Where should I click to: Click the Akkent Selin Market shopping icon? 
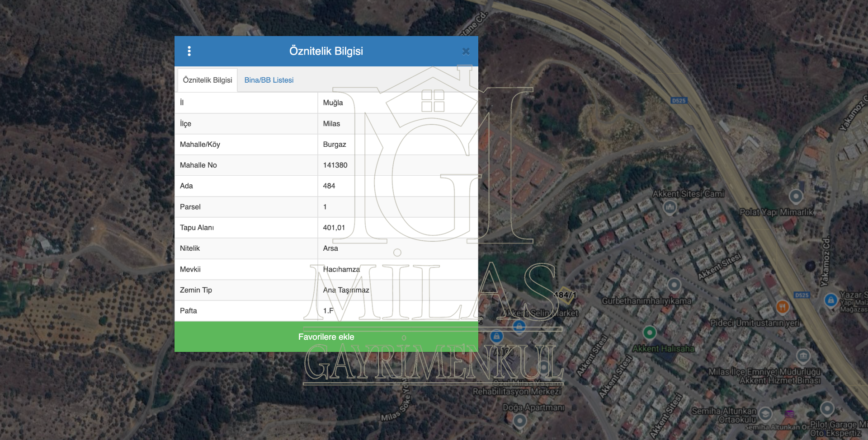pyautogui.click(x=519, y=326)
